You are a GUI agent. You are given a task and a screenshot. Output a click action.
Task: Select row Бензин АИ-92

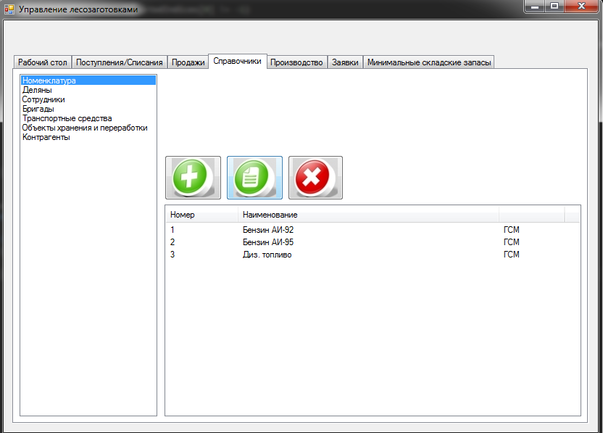[x=373, y=230]
